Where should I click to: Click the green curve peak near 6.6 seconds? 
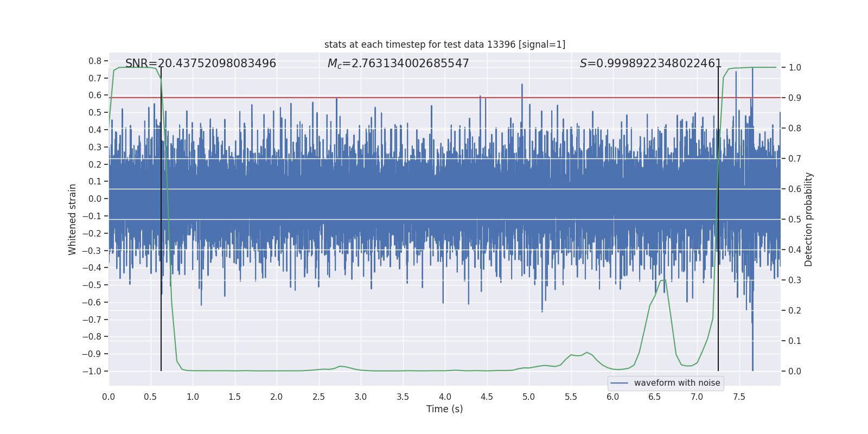click(x=663, y=280)
